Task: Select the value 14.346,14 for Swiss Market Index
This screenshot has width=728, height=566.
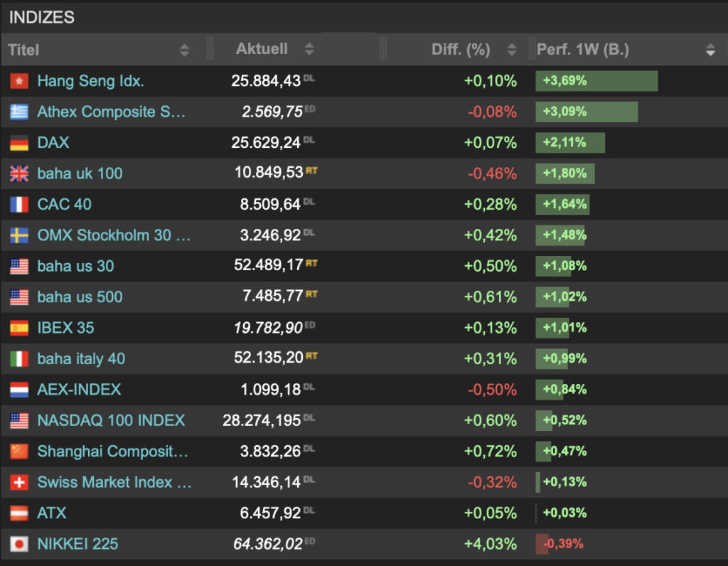Action: click(x=267, y=482)
